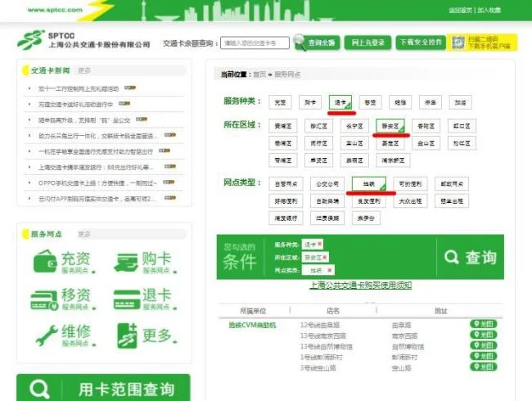Open the map for 12号线曲阜路
532x401 pixels.
click(x=484, y=324)
